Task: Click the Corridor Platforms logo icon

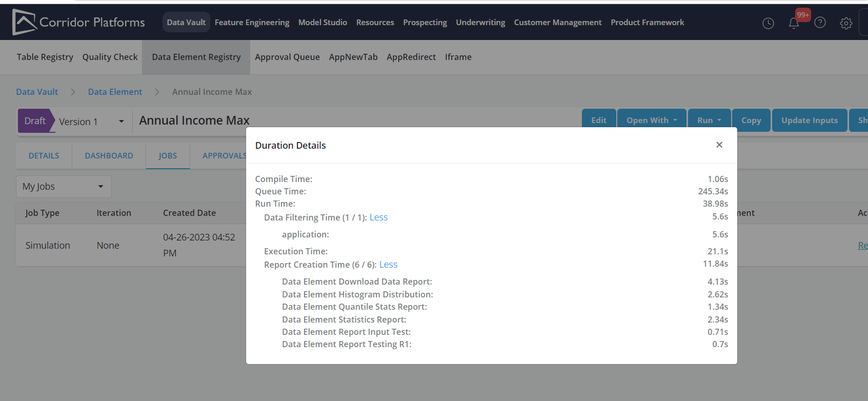Action: click(24, 22)
